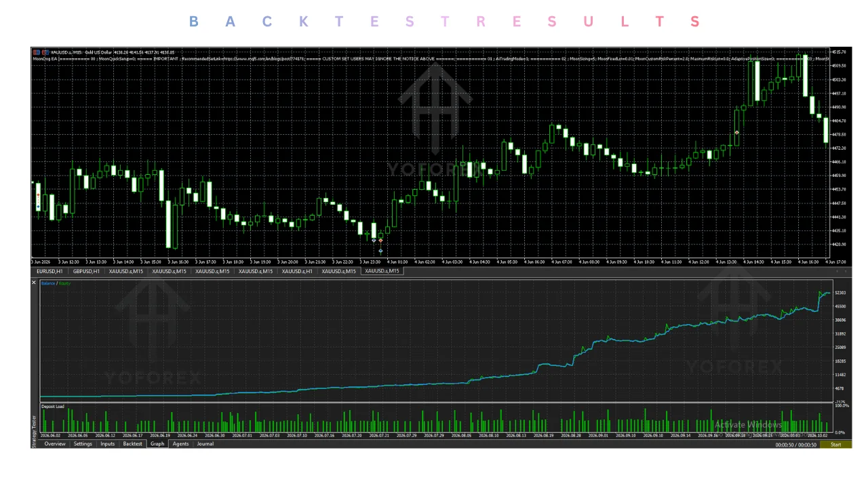Click the Deposit Load label
The image size is (868, 488).
coord(53,407)
